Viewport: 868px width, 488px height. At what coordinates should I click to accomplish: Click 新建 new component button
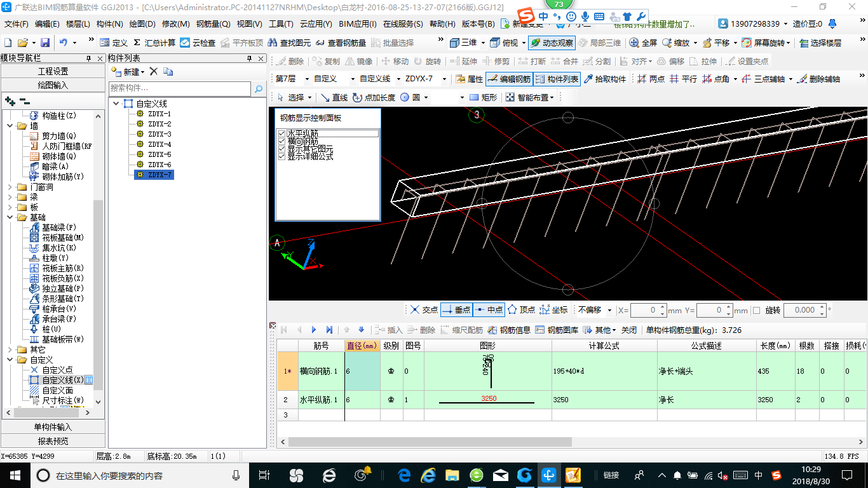coord(128,72)
